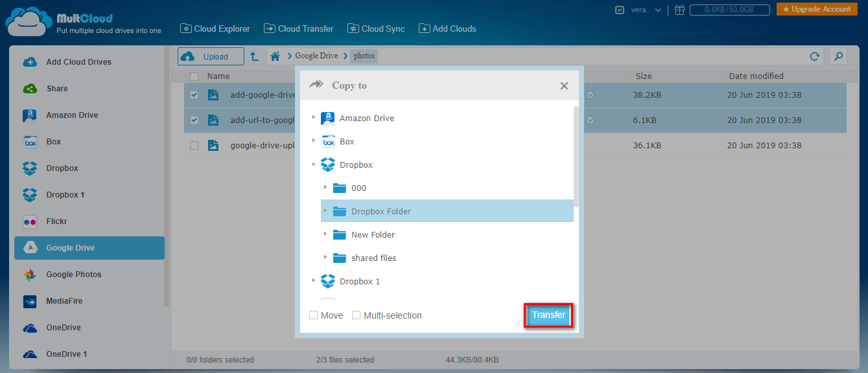Click the 36.1KB size cell
The width and height of the screenshot is (868, 373).
point(647,146)
